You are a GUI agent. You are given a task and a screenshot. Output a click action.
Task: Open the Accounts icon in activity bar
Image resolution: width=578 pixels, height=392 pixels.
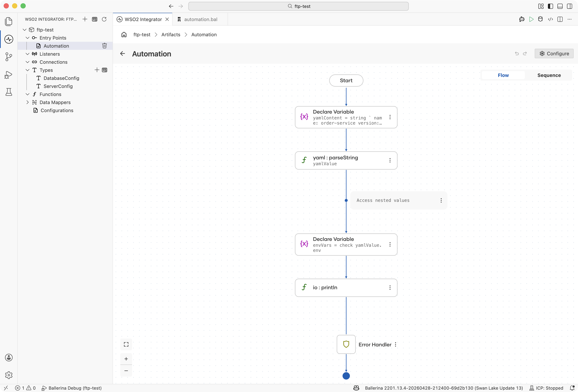[9, 357]
